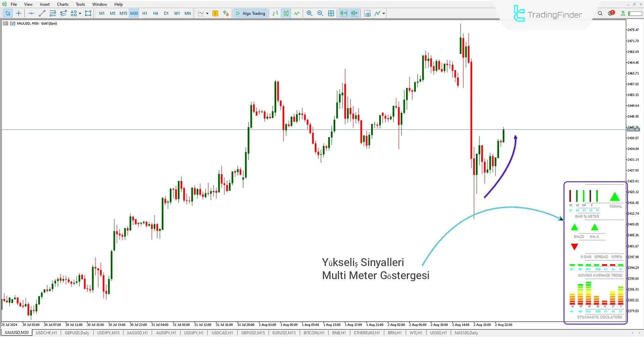Select the horizontal line drawing tool
644x337 pixels.
(31, 13)
